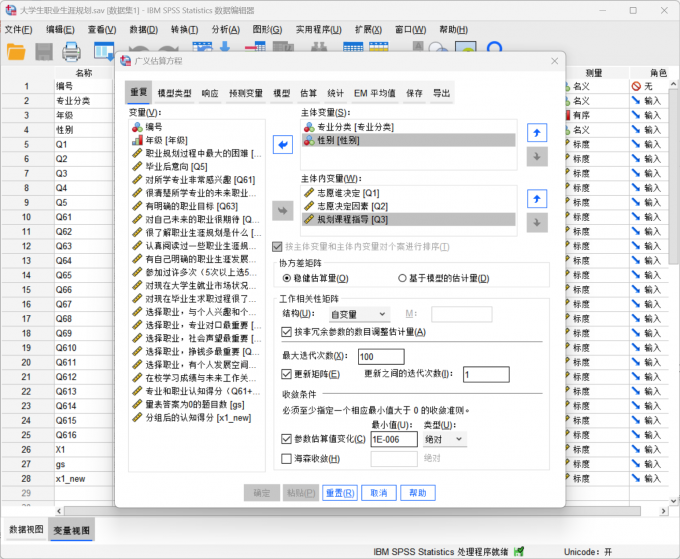
Task: Move within-subject variable up with blue arrow
Action: 537,199
